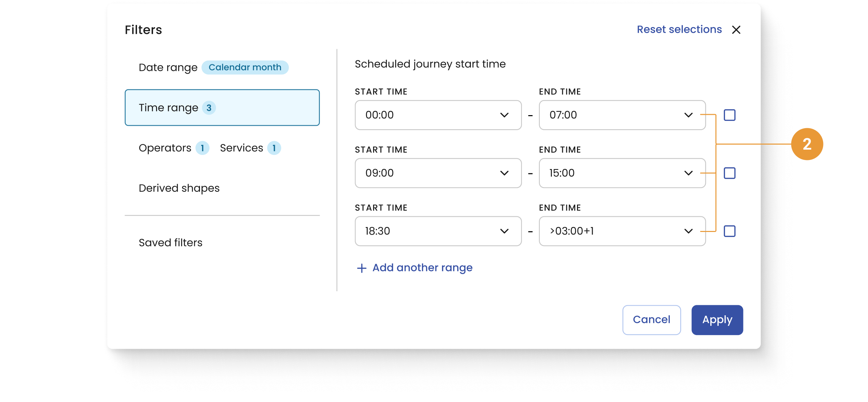Close the Filters dialog with the X icon
This screenshot has height=402, width=868.
pos(736,30)
